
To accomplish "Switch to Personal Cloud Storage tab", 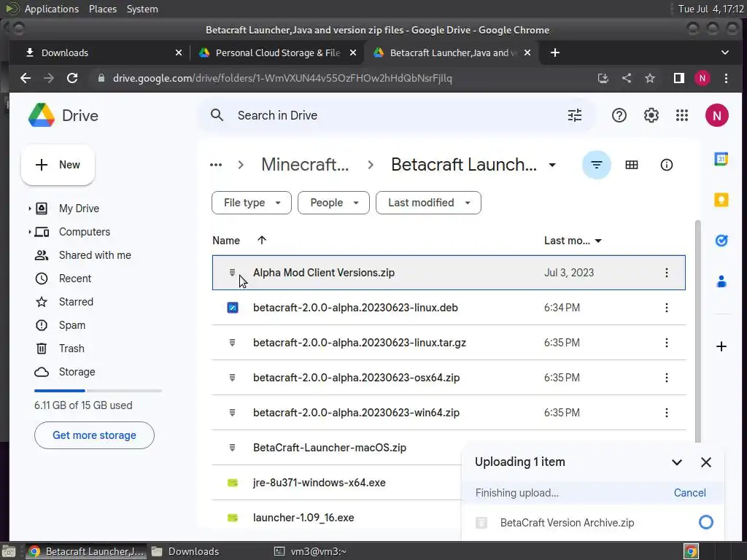I will click(x=277, y=52).
